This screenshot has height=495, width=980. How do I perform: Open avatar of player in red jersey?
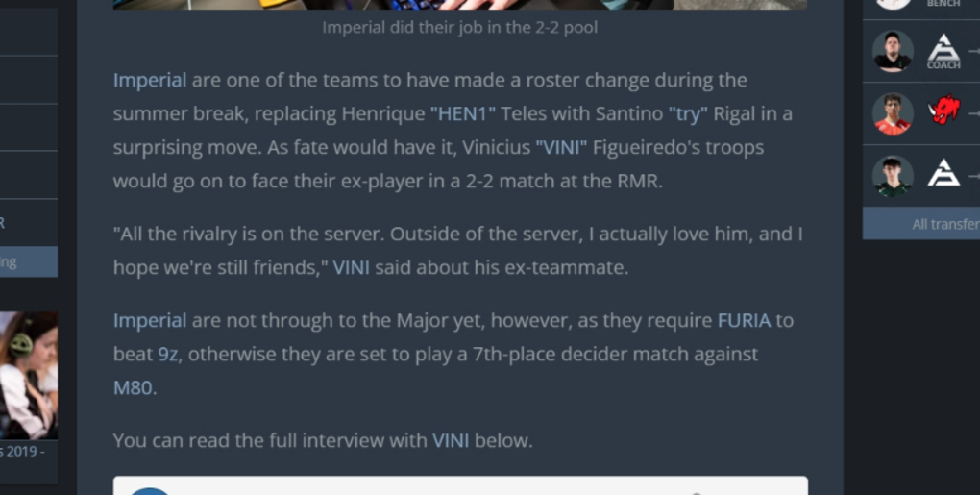[893, 113]
